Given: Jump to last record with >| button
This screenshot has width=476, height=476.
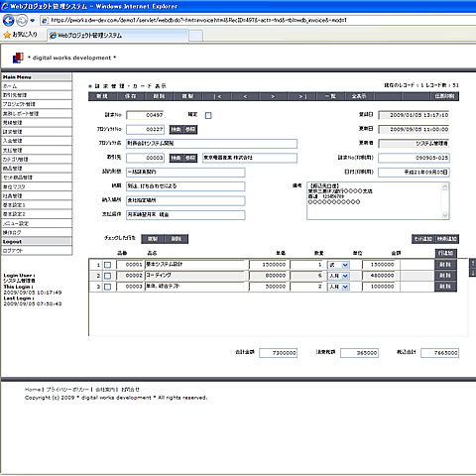Looking at the screenshot, I should [302, 96].
